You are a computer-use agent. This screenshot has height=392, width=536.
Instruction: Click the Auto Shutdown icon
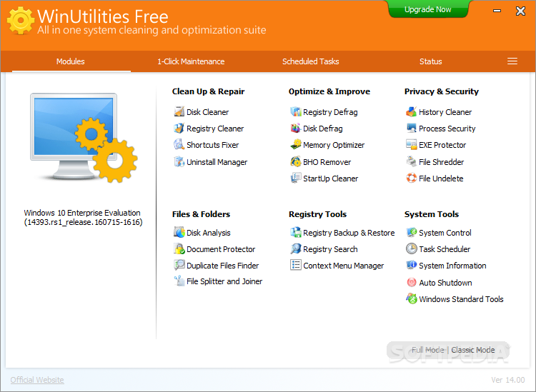412,282
